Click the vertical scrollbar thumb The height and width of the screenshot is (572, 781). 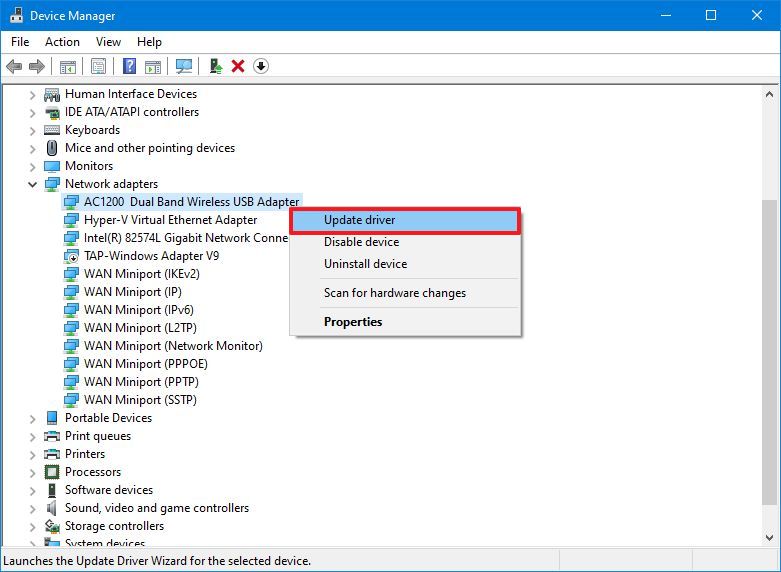[x=769, y=352]
